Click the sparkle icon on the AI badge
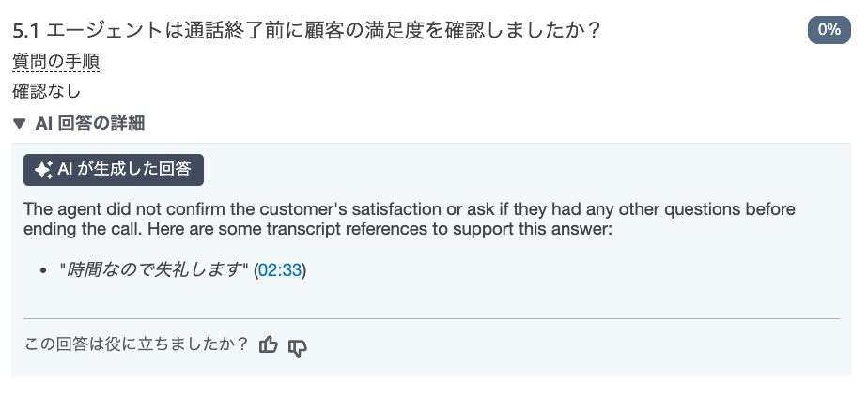Screen dimensions: 868x413 pyautogui.click(x=43, y=170)
